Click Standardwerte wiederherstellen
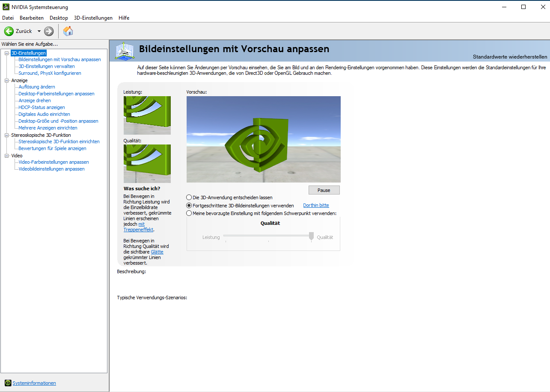The height and width of the screenshot is (392, 550). 510,57
